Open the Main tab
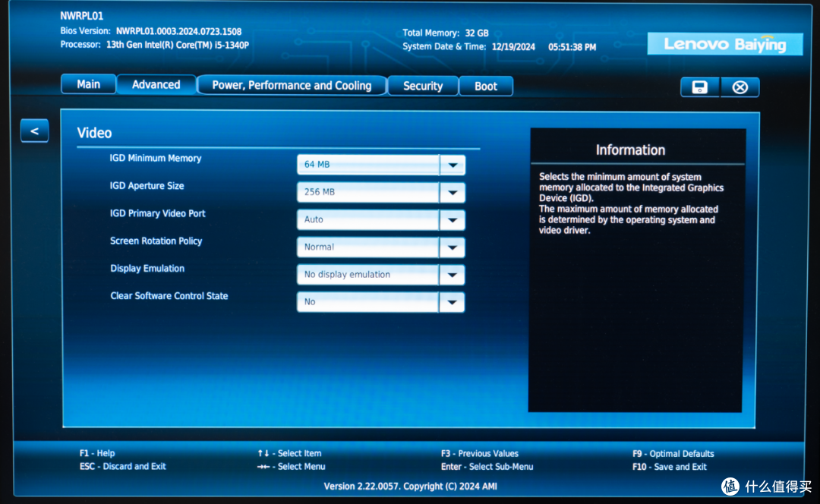Viewport: 820px width, 504px height. tap(88, 84)
